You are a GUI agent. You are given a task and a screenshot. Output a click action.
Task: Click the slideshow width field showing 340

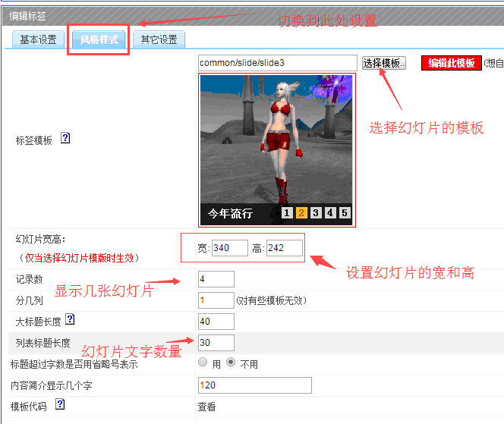[230, 247]
